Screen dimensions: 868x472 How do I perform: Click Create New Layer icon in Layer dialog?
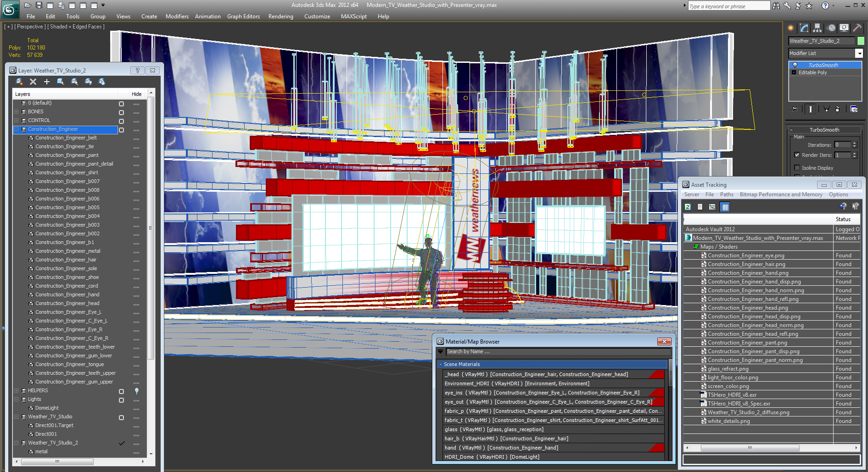(x=19, y=82)
